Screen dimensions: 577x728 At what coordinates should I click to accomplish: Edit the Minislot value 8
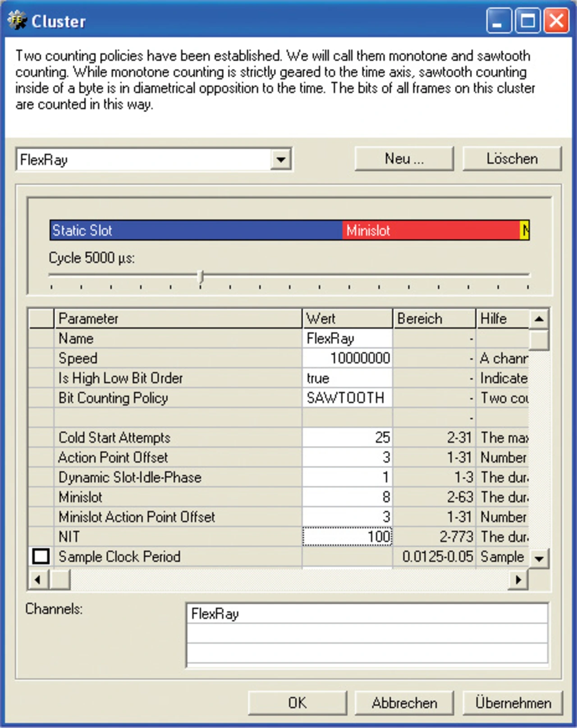point(348,497)
